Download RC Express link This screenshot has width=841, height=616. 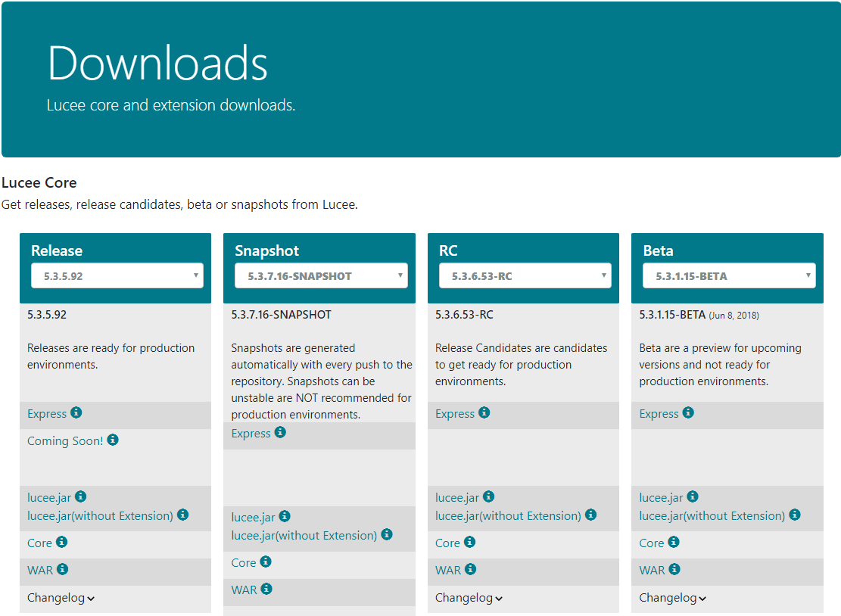455,413
